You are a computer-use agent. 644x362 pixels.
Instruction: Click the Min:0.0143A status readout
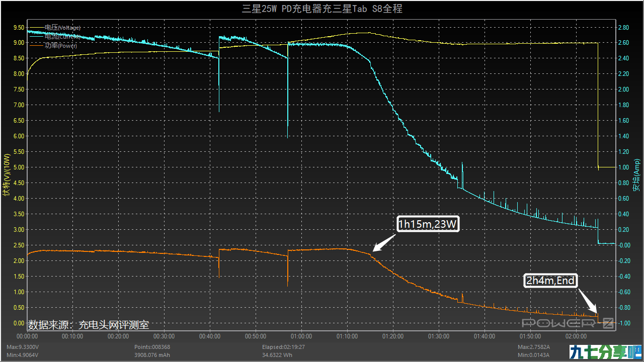(535, 355)
